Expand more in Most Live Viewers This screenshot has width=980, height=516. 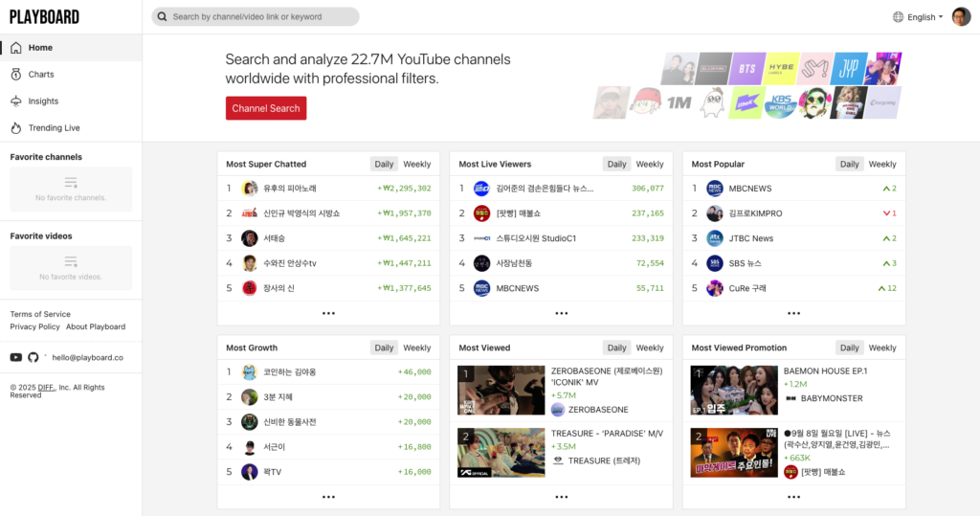561,313
